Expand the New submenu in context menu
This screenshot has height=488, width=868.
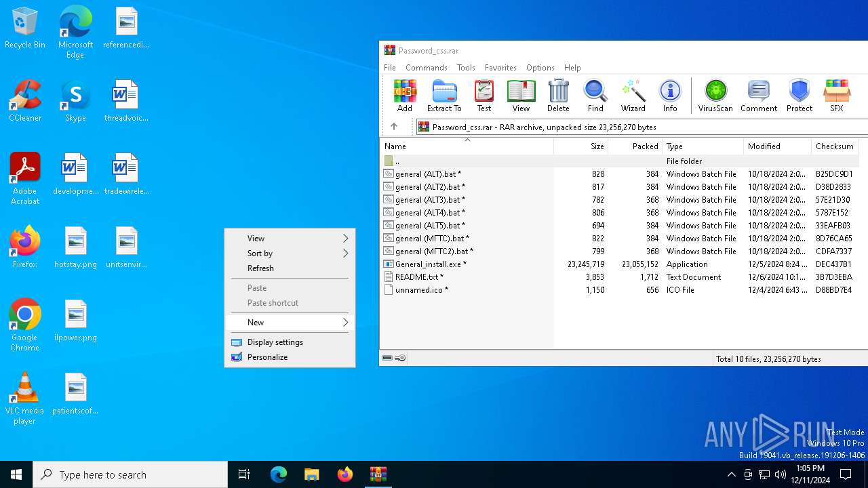(x=290, y=323)
